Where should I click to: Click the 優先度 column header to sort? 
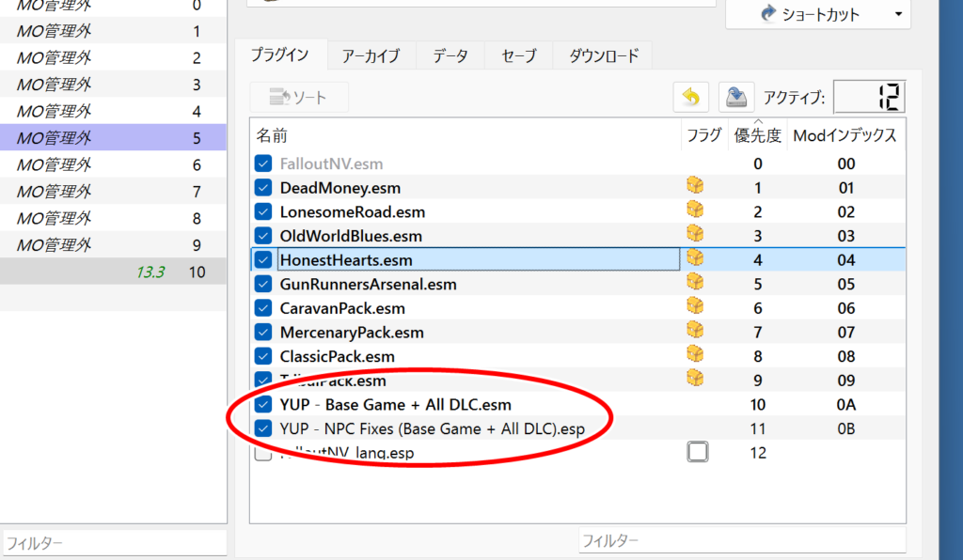[757, 136]
